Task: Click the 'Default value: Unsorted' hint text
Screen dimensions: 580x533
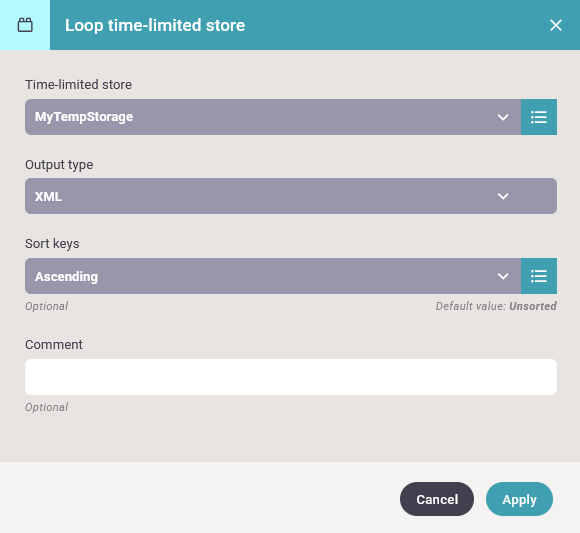Action: 496,306
